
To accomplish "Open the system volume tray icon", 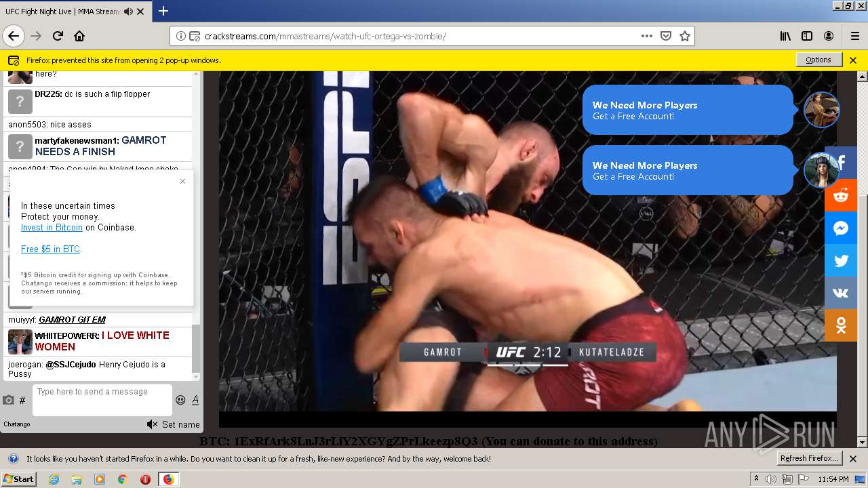I will 772,479.
